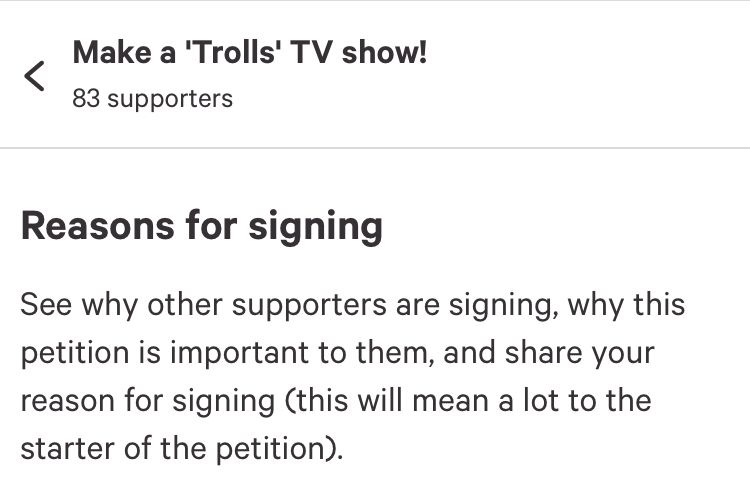Click "supporters" in the header subtitle
This screenshot has width=750, height=498.
coord(168,99)
